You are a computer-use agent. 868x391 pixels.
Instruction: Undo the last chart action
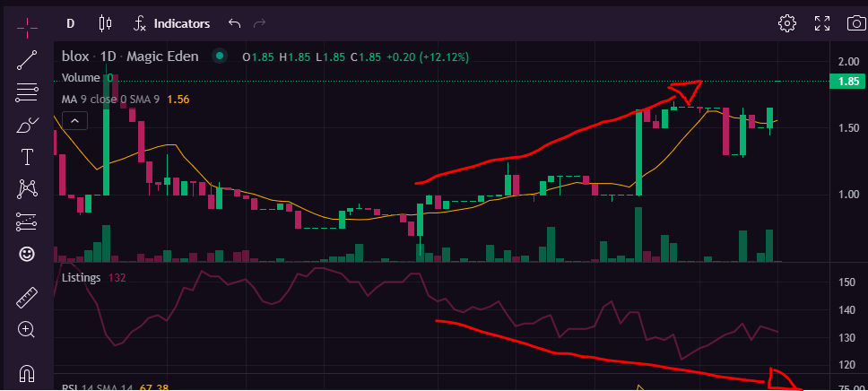pyautogui.click(x=235, y=23)
